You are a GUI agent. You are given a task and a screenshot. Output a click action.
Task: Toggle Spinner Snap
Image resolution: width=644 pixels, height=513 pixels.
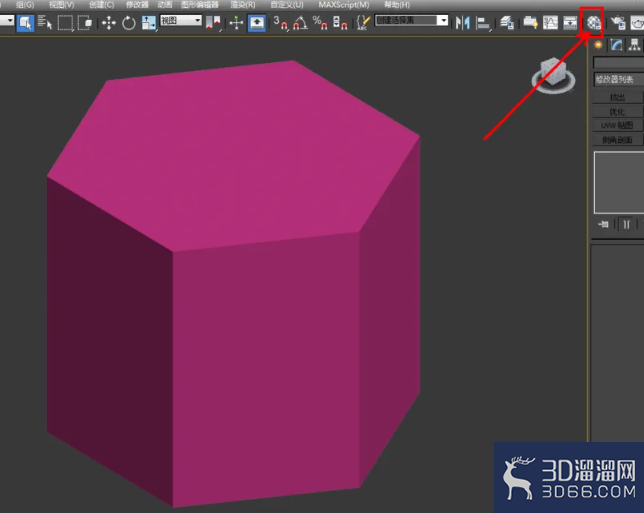click(340, 23)
